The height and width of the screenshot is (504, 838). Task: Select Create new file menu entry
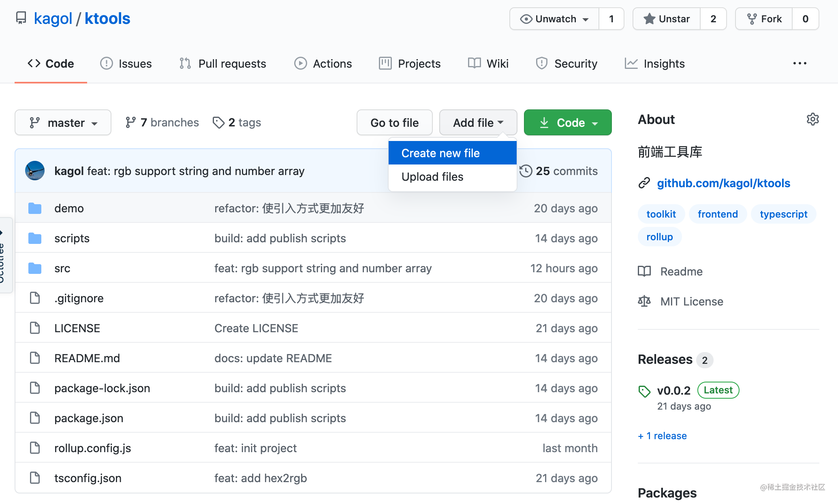(453, 153)
